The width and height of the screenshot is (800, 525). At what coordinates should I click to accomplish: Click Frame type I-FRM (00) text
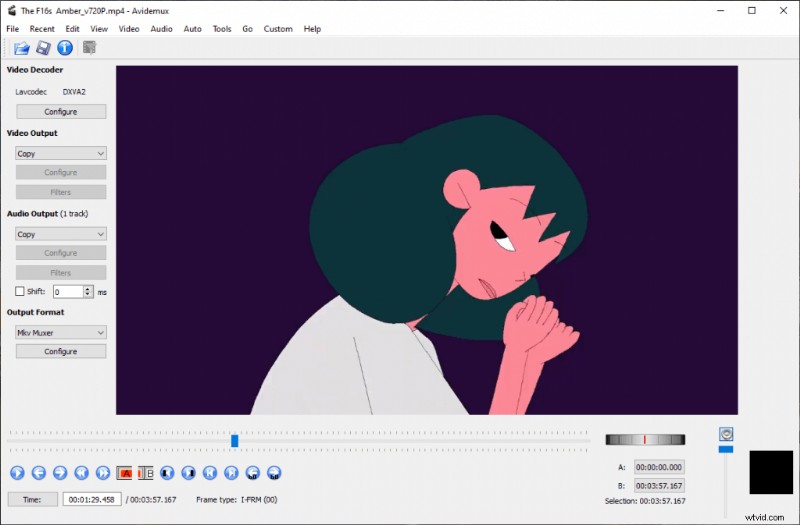(237, 500)
